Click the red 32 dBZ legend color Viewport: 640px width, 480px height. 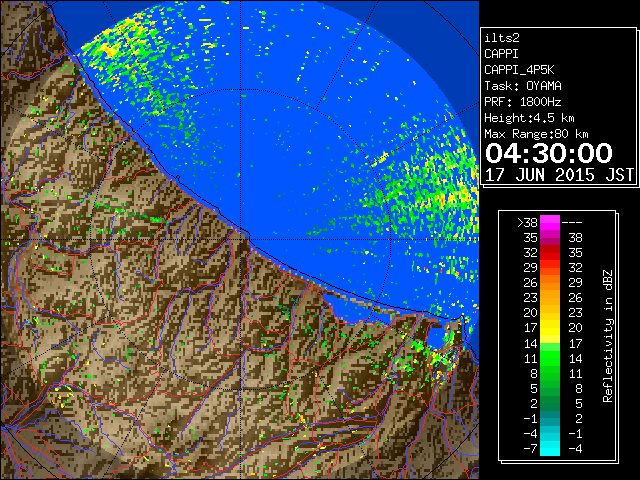click(550, 253)
